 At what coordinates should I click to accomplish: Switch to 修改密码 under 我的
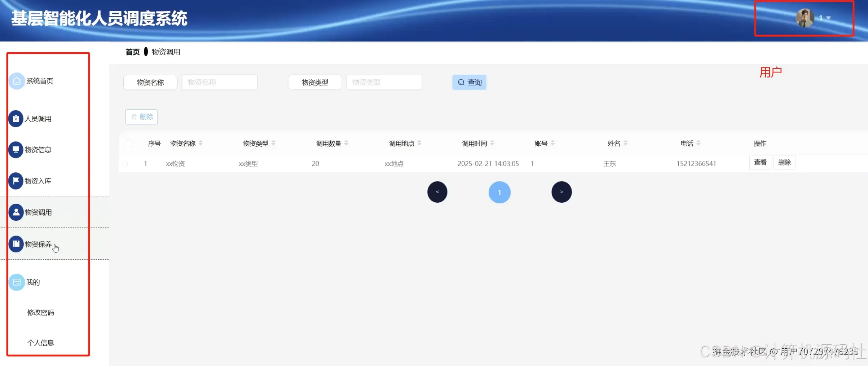click(x=40, y=312)
